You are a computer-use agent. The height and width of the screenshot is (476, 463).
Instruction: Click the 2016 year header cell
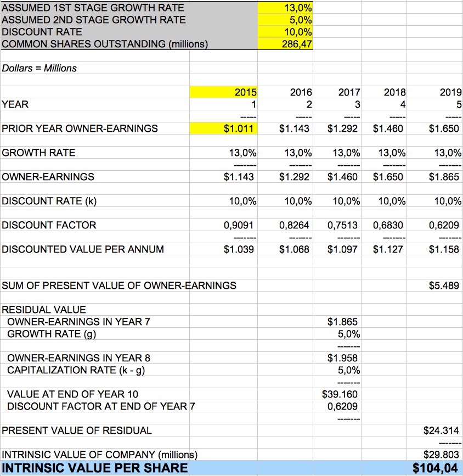coord(285,92)
